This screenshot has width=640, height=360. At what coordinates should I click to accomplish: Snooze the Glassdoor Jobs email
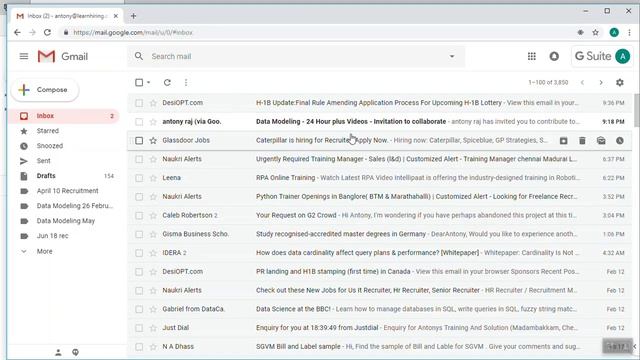point(620,140)
